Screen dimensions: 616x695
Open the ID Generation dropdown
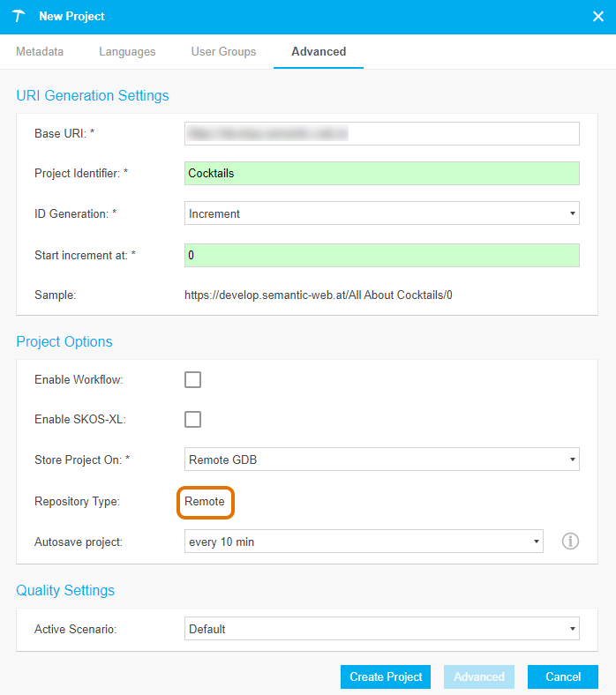[382, 213]
